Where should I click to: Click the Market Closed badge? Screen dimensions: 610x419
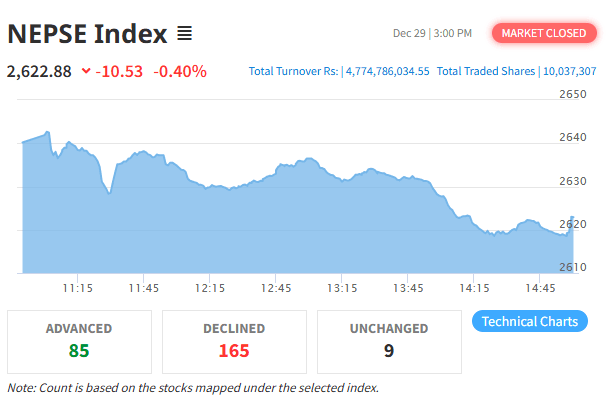543,33
